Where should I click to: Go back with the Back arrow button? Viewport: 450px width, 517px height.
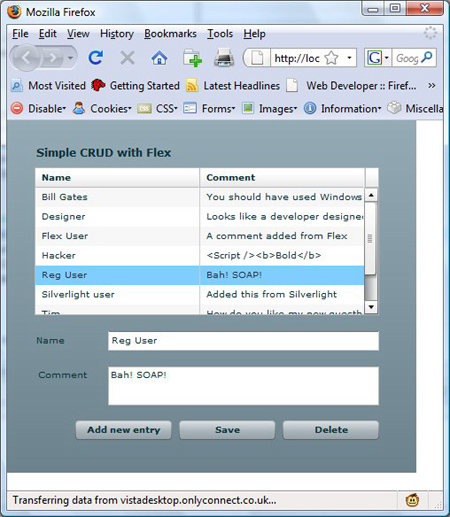click(27, 58)
